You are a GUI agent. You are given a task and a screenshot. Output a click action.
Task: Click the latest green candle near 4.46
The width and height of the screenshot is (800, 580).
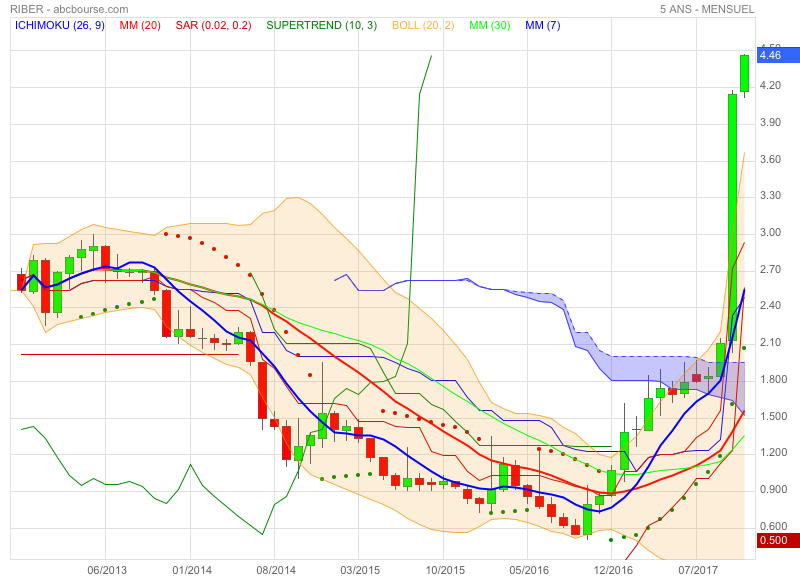(744, 73)
